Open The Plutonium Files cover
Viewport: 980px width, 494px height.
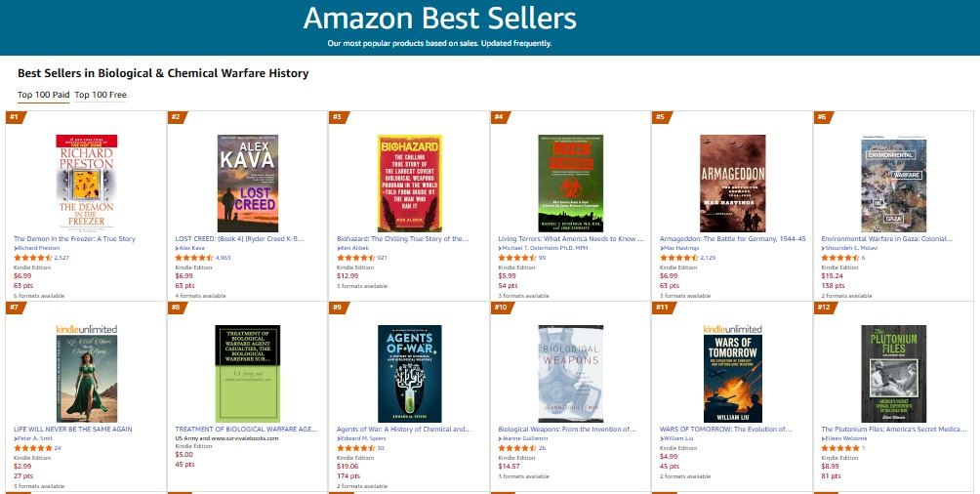tap(893, 373)
